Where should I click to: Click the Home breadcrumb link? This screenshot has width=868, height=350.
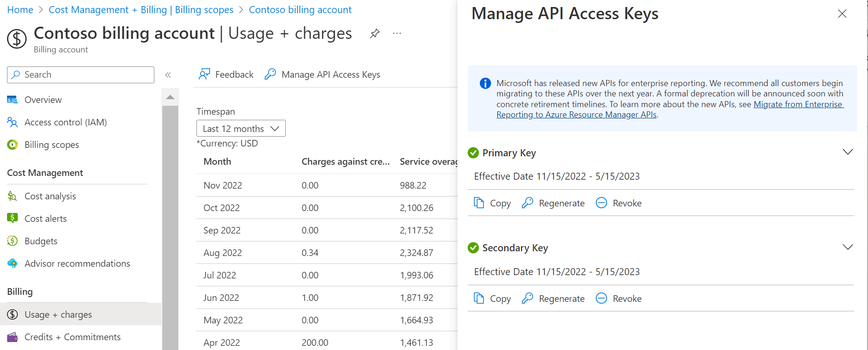pos(20,10)
